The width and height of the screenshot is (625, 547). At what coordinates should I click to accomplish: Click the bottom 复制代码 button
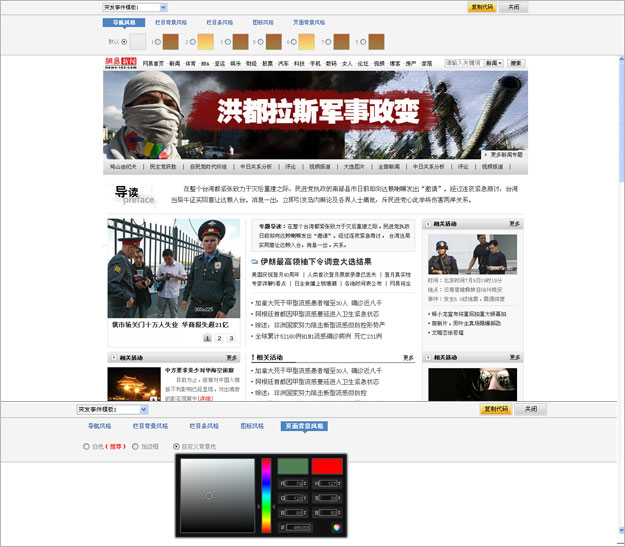click(x=496, y=409)
